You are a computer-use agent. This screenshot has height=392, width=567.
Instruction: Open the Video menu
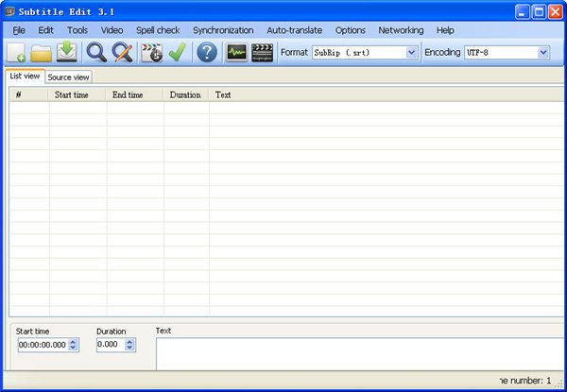click(112, 30)
